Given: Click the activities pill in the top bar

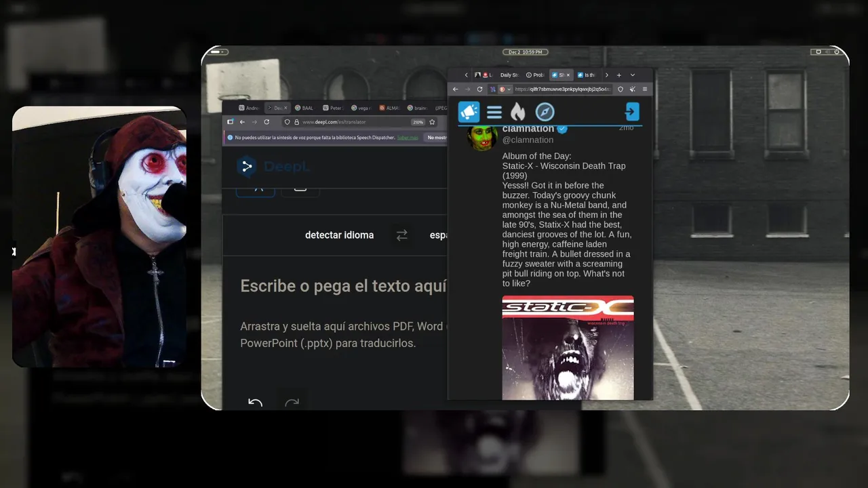Looking at the screenshot, I should point(218,52).
